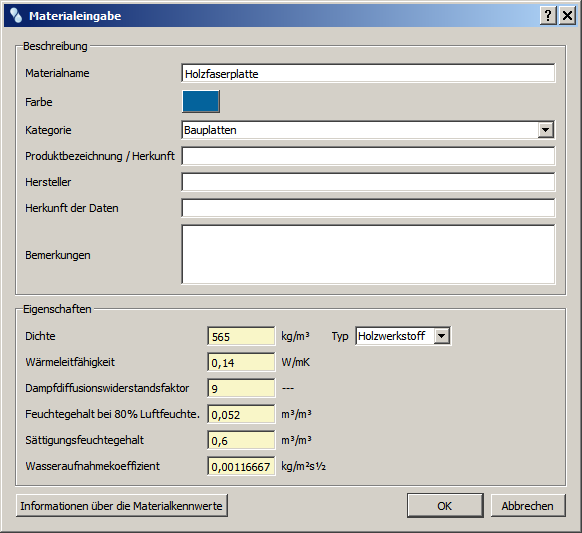Click the Dichte field showing 565
The width and height of the screenshot is (582, 533).
point(241,336)
